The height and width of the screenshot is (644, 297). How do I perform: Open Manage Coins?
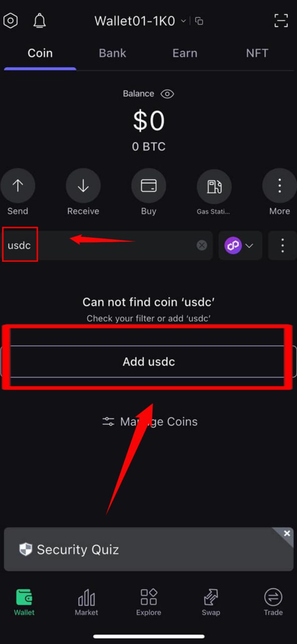(x=149, y=422)
